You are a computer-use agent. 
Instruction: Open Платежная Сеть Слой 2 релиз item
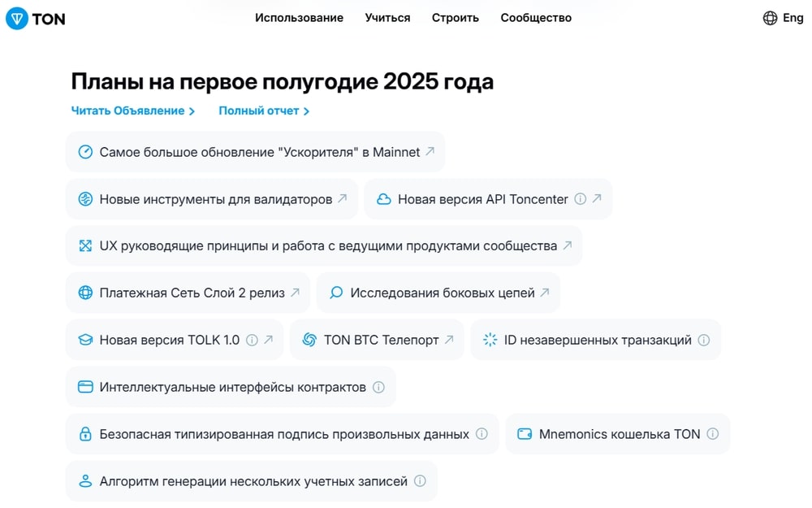tap(188, 293)
